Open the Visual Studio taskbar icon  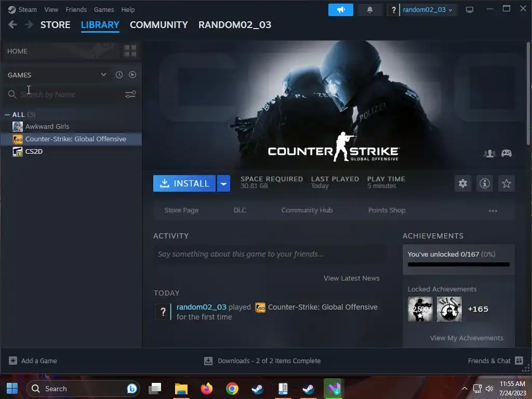334,389
